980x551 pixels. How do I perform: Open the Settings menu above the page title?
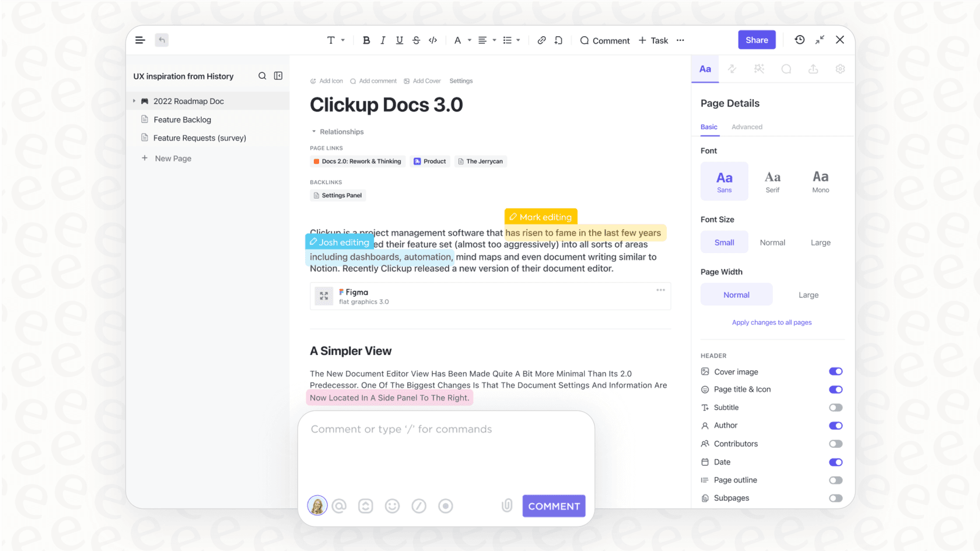click(x=461, y=80)
